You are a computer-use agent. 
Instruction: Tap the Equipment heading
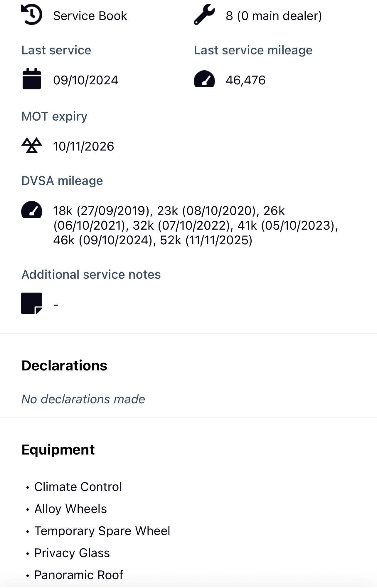(x=58, y=450)
